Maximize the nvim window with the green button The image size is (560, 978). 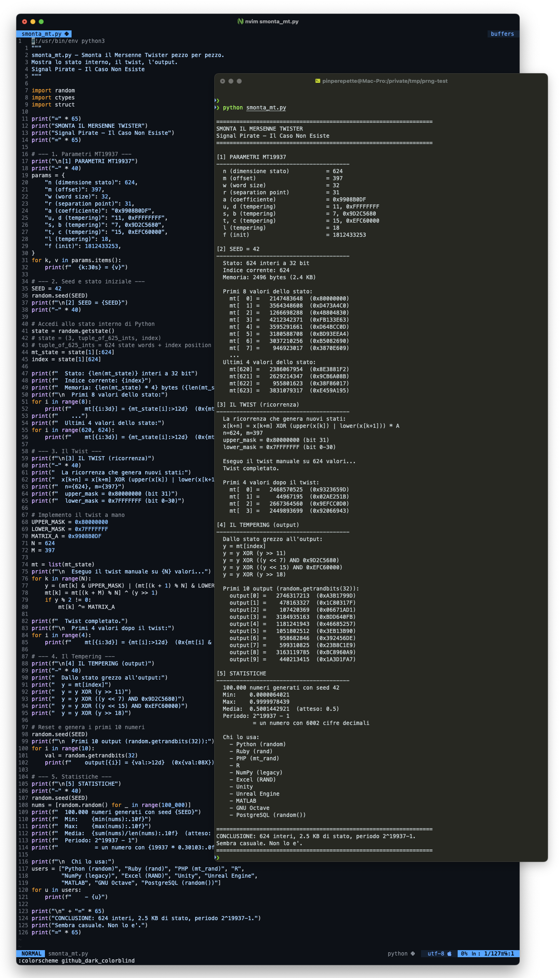(41, 22)
